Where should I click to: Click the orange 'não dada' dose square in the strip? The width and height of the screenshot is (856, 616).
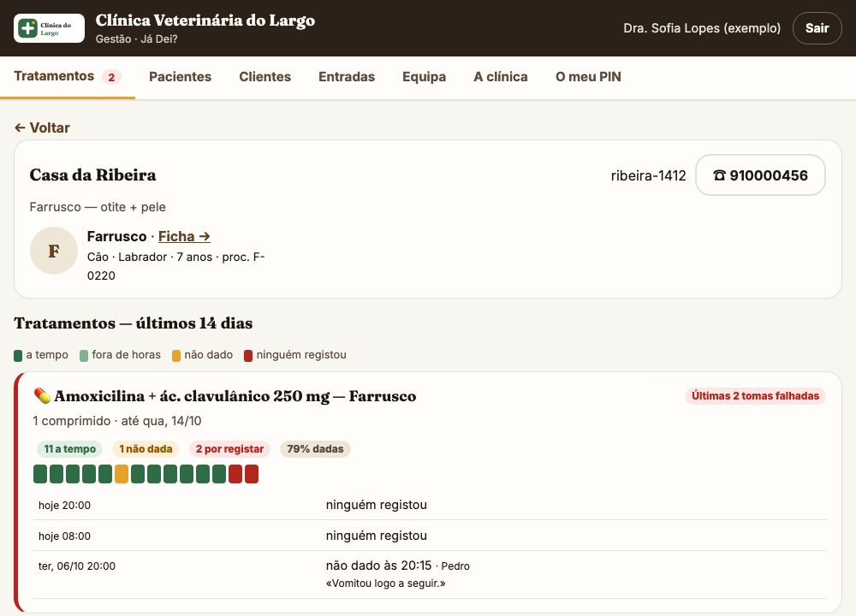pos(122,474)
